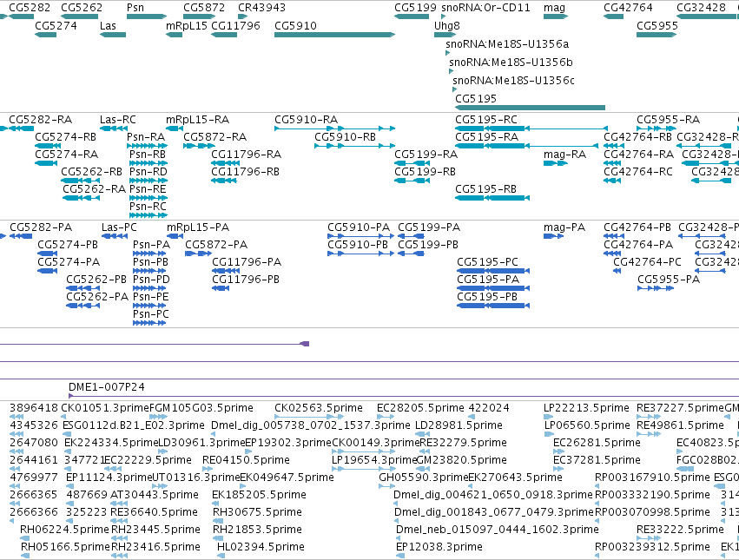Screen dimensions: 739x560
Task: Open the Psn-RC transcript label
Action: [x=148, y=207]
